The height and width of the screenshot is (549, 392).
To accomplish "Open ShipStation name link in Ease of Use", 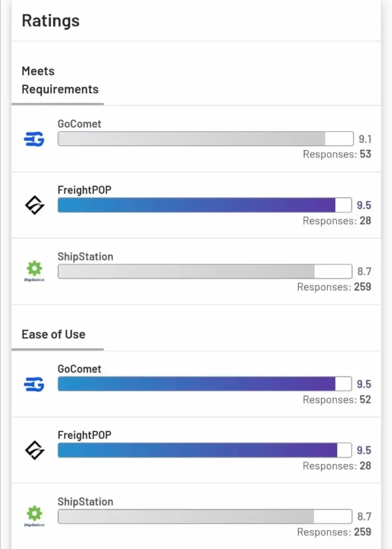I will click(x=85, y=501).
